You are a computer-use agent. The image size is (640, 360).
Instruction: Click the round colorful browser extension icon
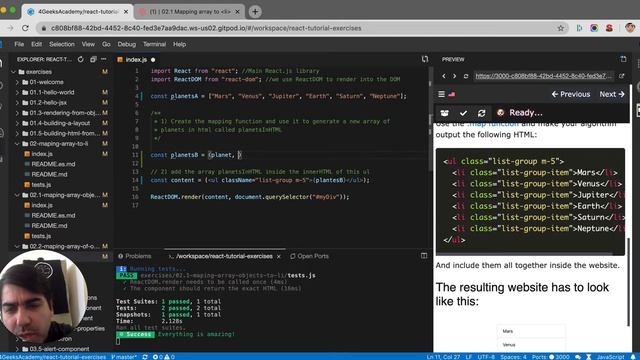tap(594, 28)
